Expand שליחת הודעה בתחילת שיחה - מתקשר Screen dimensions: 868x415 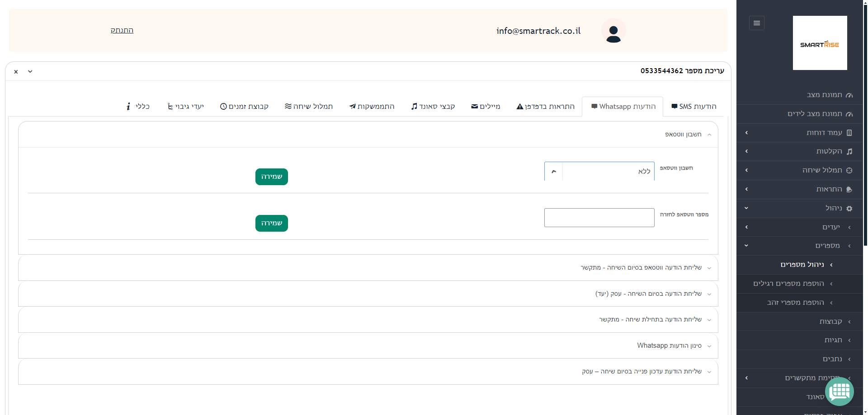(368, 320)
